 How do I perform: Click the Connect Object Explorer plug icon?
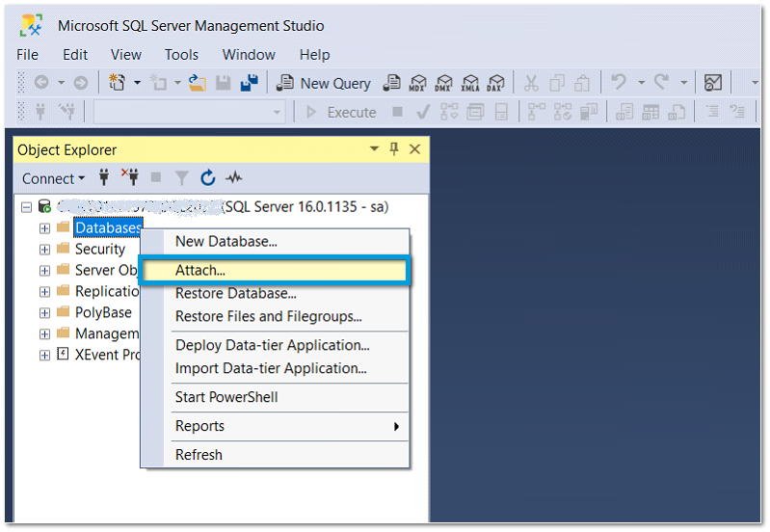pyautogui.click(x=104, y=178)
